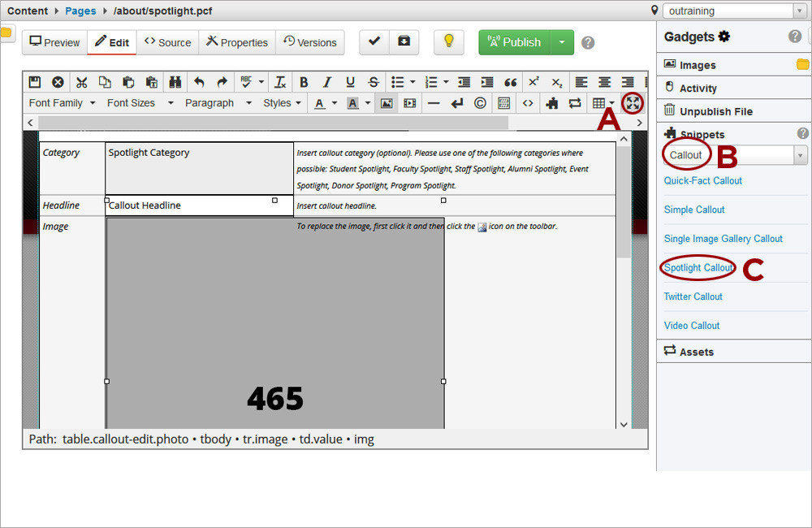Toggle bold formatting
The width and height of the screenshot is (812, 528).
point(304,82)
